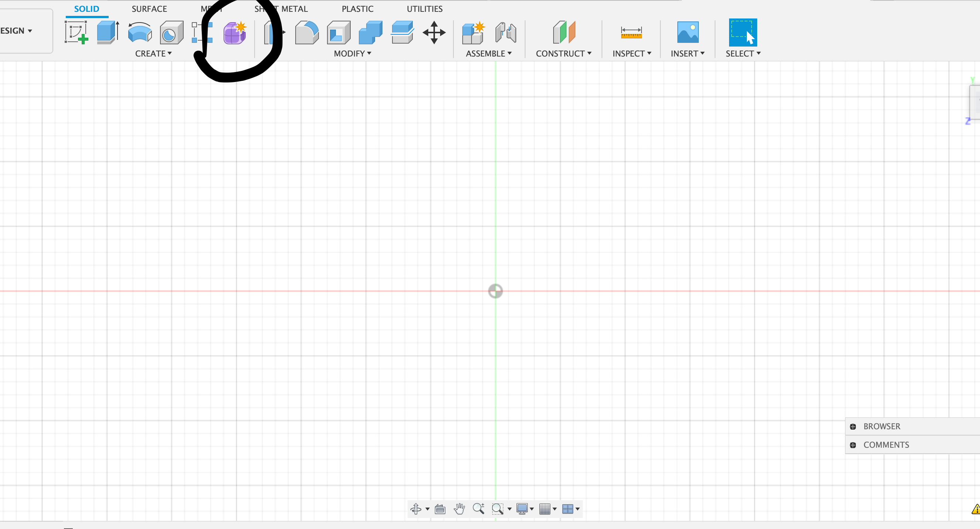Image resolution: width=980 pixels, height=529 pixels.
Task: Open the DESIGN workspace switcher
Action: [16, 30]
